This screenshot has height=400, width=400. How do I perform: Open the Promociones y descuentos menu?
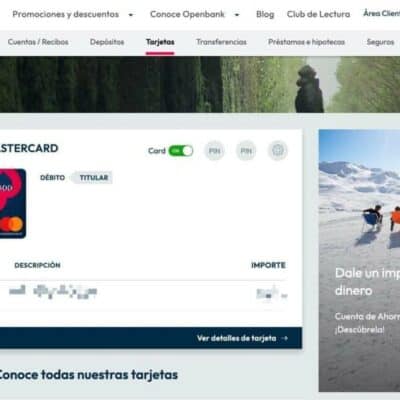pyautogui.click(x=66, y=14)
